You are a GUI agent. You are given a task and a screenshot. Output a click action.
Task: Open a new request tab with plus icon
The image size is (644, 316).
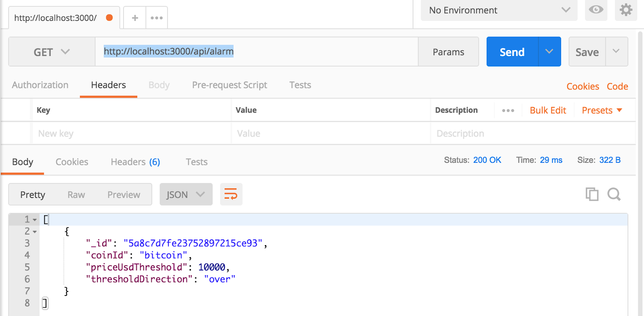(135, 18)
